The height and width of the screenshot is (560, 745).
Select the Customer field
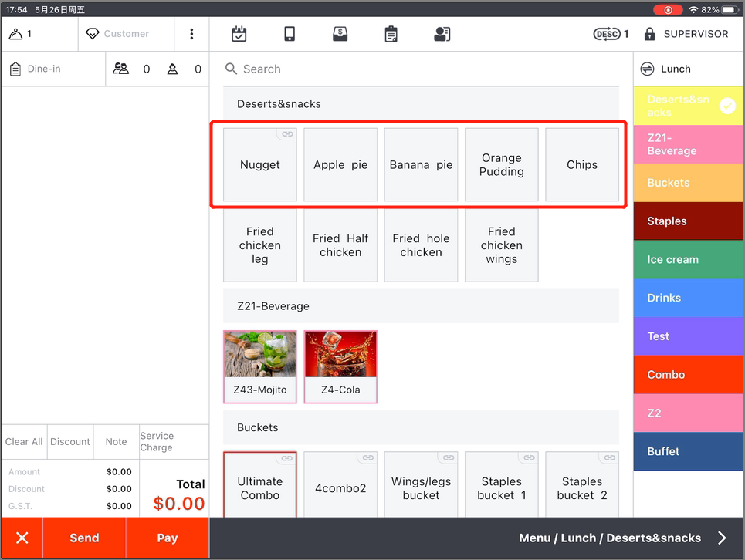pyautogui.click(x=126, y=34)
